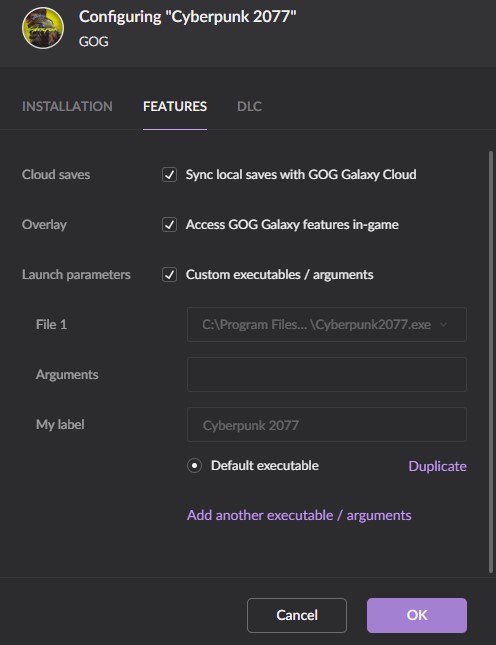Toggle Custom executables / arguments checkbox

169,275
